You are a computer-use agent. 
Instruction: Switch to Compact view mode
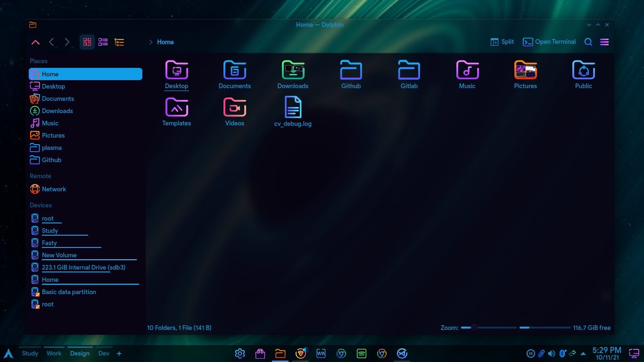point(103,42)
